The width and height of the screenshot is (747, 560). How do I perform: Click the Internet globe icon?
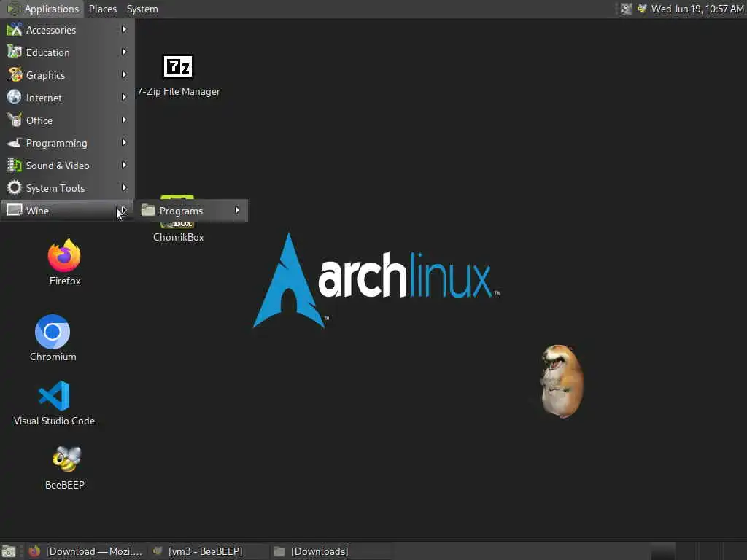click(15, 97)
